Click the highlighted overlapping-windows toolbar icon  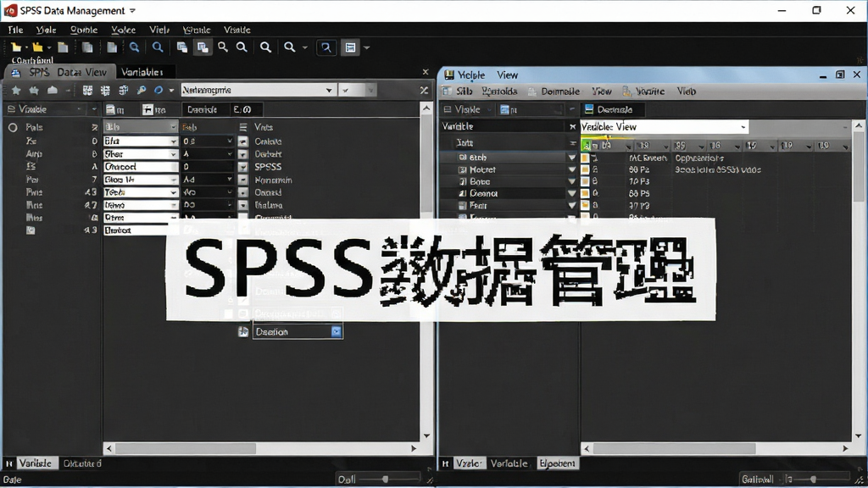click(x=203, y=47)
